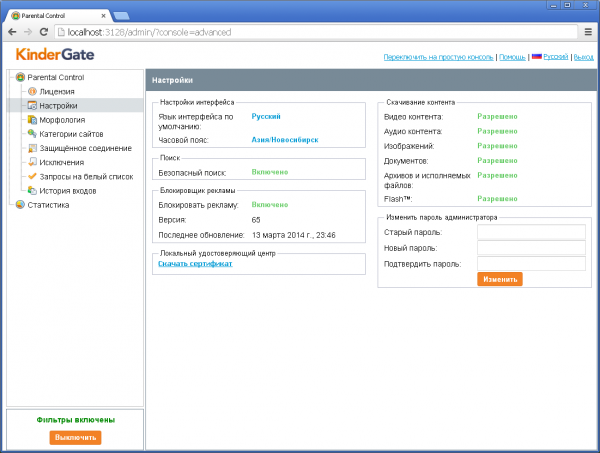
Task: Click the Russian flag language icon
Action: tap(536, 57)
